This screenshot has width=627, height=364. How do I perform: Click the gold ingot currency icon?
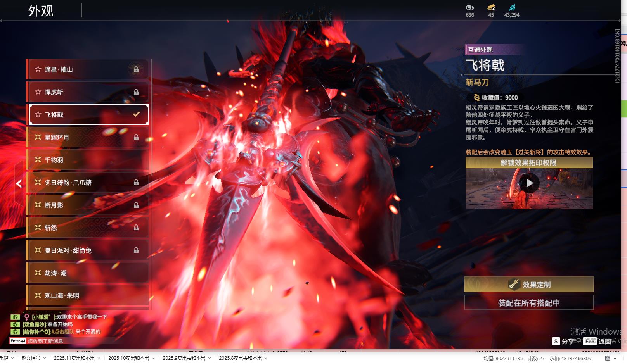(491, 7)
